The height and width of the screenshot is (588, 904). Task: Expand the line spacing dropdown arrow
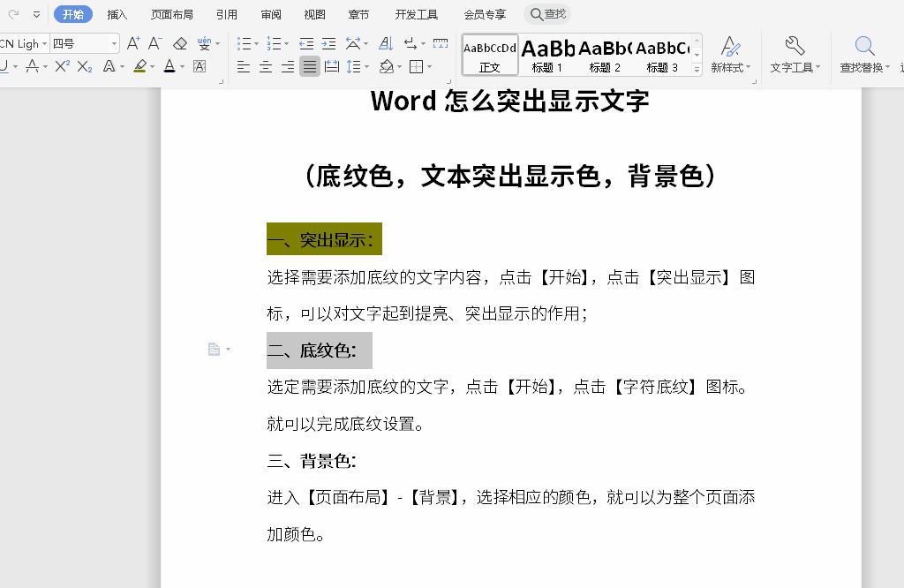(x=366, y=67)
